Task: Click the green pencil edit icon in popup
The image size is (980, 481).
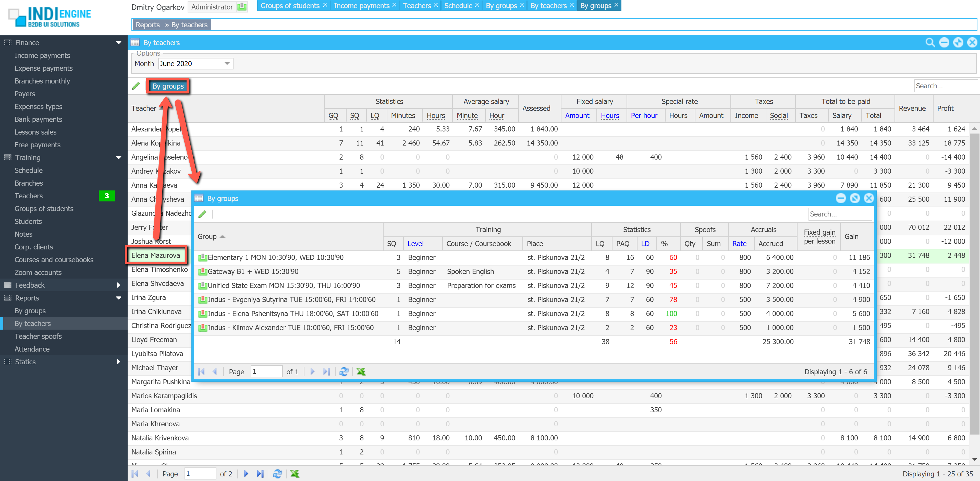Action: pyautogui.click(x=202, y=214)
